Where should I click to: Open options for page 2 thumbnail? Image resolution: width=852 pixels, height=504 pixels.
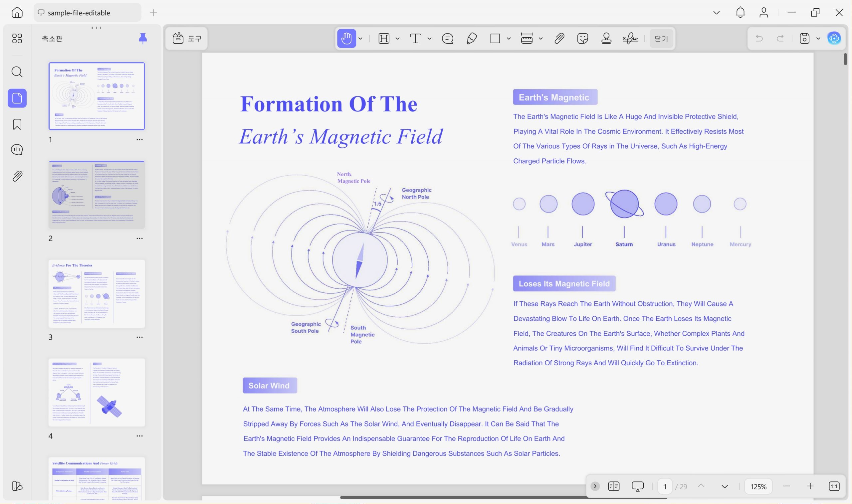pos(140,239)
